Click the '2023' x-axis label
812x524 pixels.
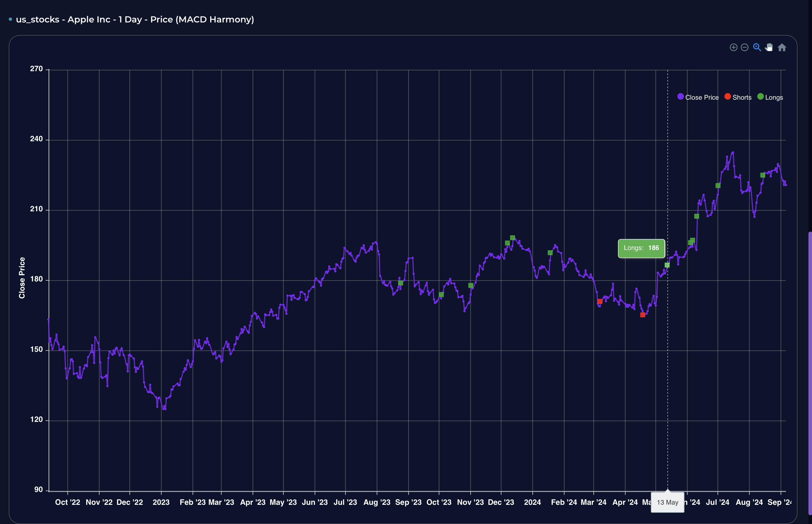tap(161, 502)
